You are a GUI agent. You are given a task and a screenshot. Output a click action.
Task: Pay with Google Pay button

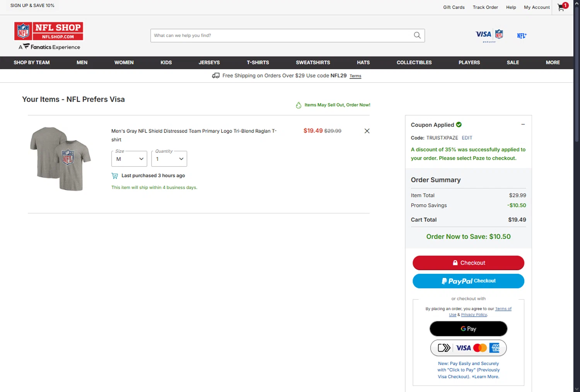[468, 329]
